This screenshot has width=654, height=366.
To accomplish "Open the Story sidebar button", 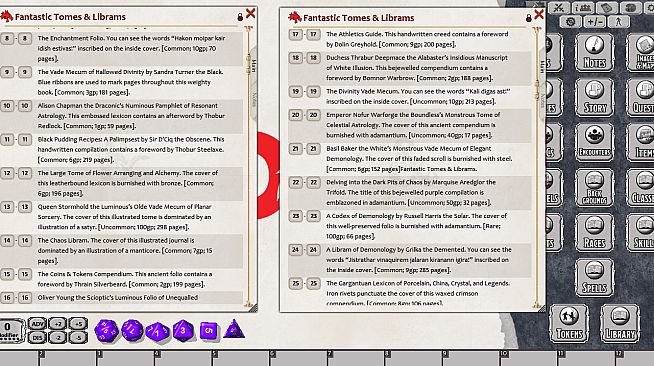I will coord(594,97).
